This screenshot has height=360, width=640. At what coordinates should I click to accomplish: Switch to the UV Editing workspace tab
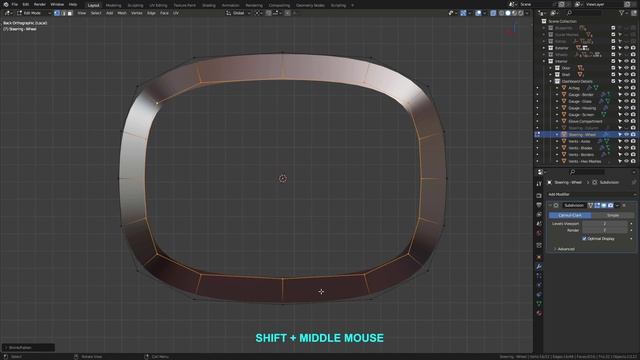click(x=158, y=5)
